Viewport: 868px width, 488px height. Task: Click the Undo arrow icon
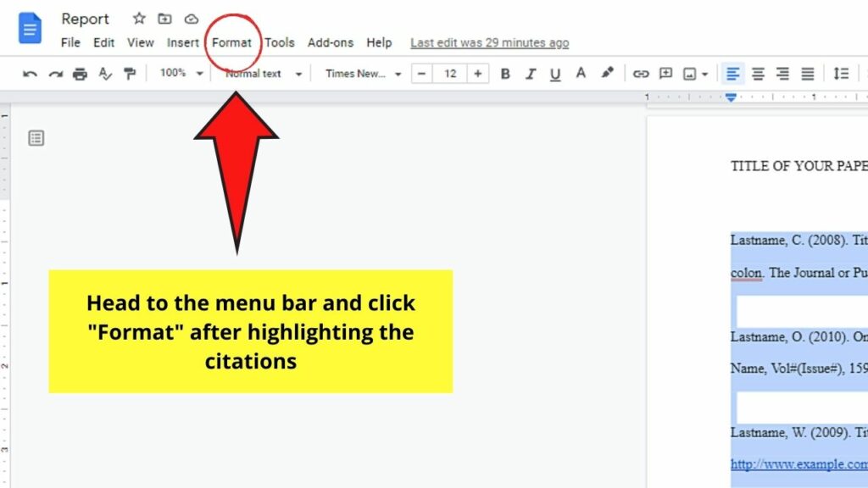(x=30, y=75)
